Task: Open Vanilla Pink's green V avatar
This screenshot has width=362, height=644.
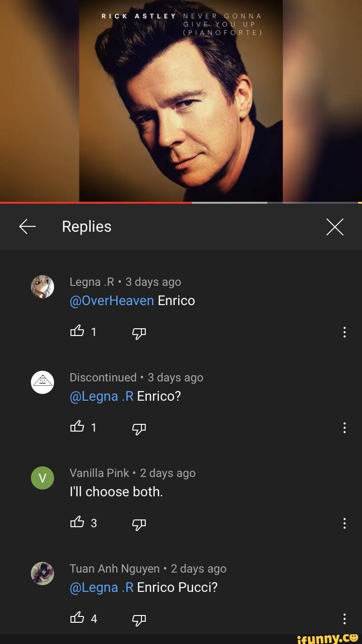Action: coord(42,478)
